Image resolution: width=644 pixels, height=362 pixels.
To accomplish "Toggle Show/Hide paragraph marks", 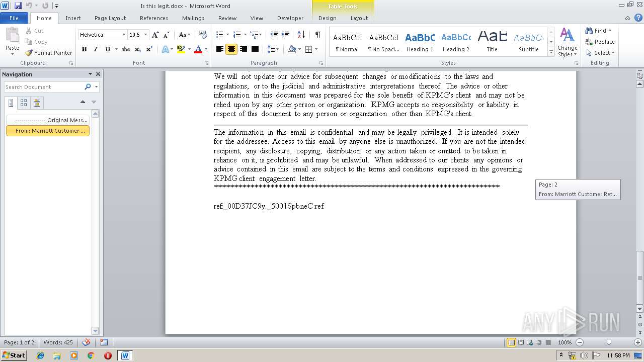I will coord(317,35).
